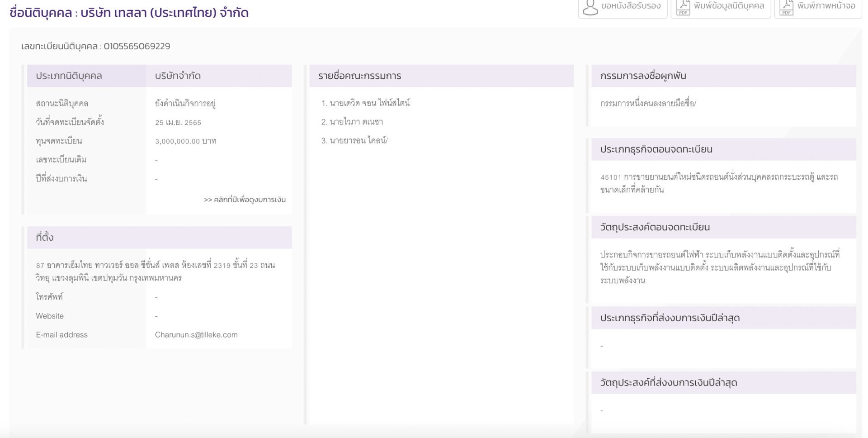
Task: Click the โทรศัพท์ label
Action: 49,297
